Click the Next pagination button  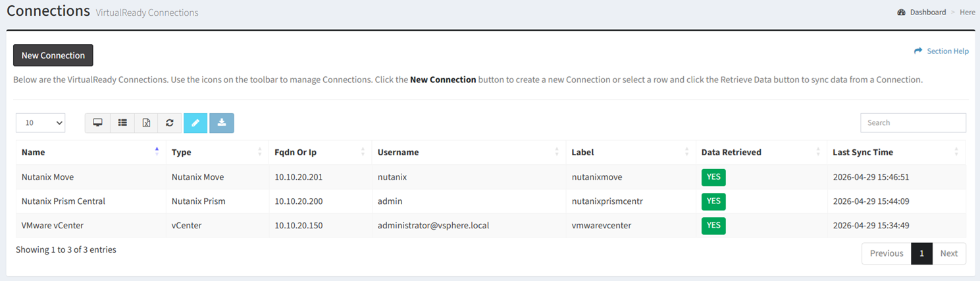pos(949,253)
